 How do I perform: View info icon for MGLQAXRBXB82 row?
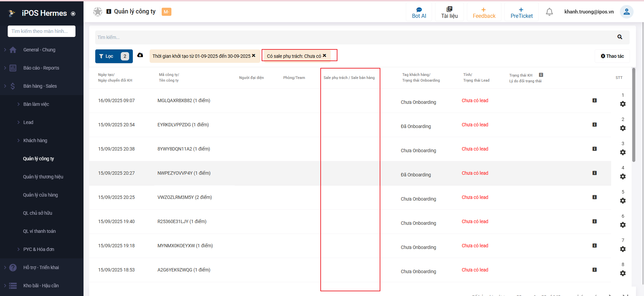tap(594, 100)
